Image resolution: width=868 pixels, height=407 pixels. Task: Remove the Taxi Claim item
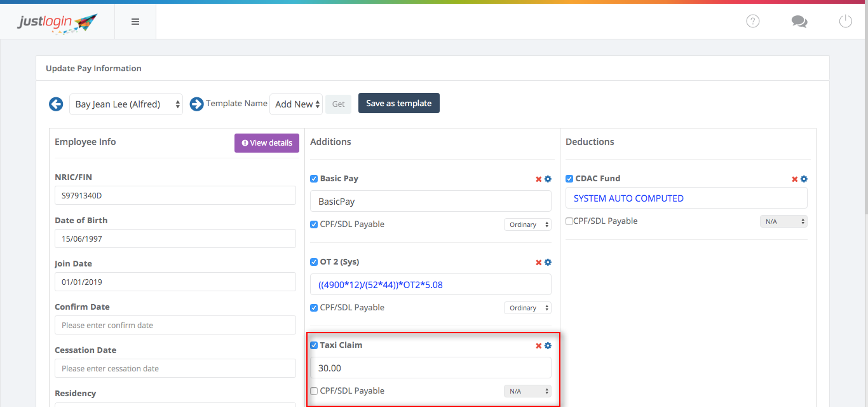pos(539,346)
